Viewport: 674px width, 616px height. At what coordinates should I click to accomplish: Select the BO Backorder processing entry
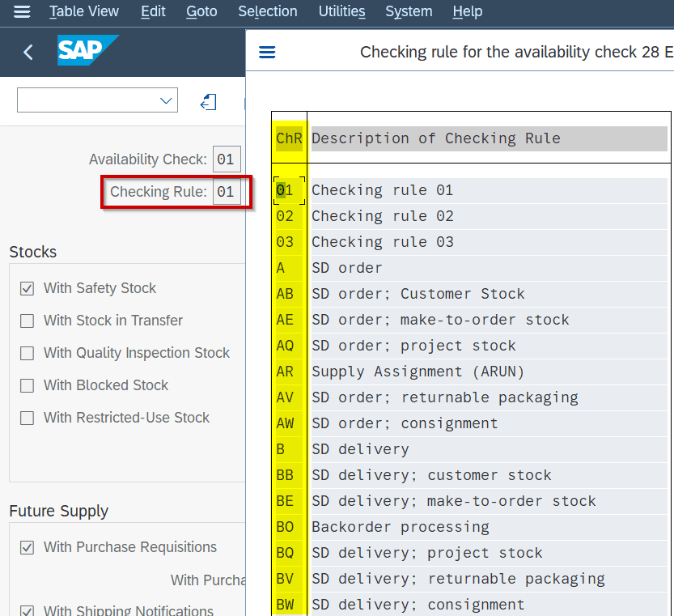tap(471, 527)
